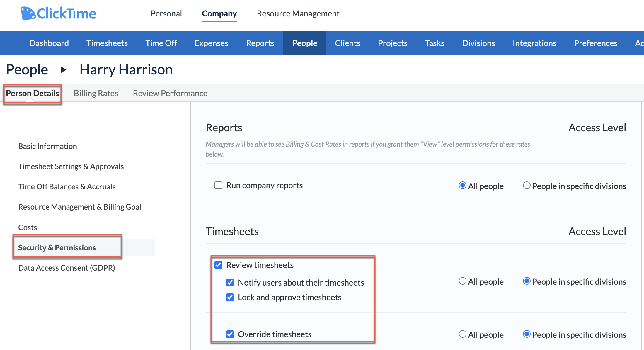The width and height of the screenshot is (644, 350).
Task: Open the Divisions nav item
Action: click(478, 43)
